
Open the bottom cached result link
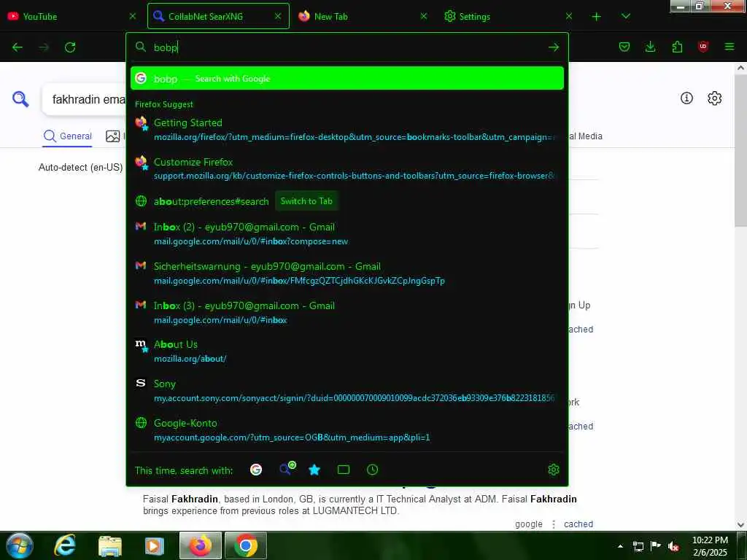(578, 524)
